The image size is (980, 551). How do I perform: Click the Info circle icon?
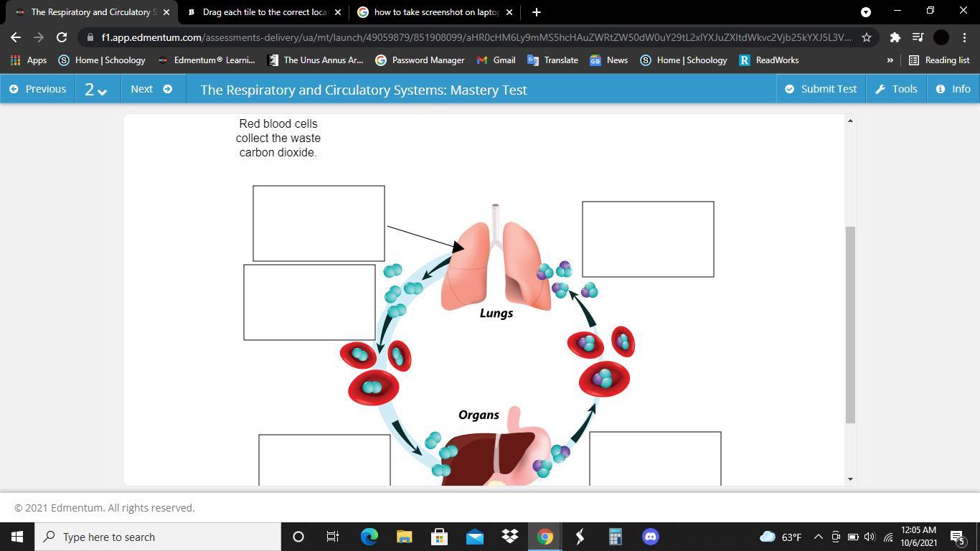tap(940, 89)
